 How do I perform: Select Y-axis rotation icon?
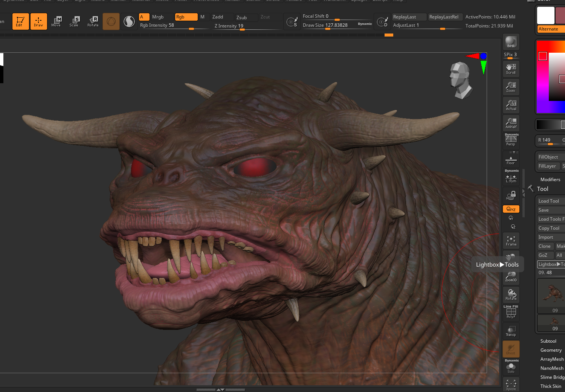coord(511,218)
